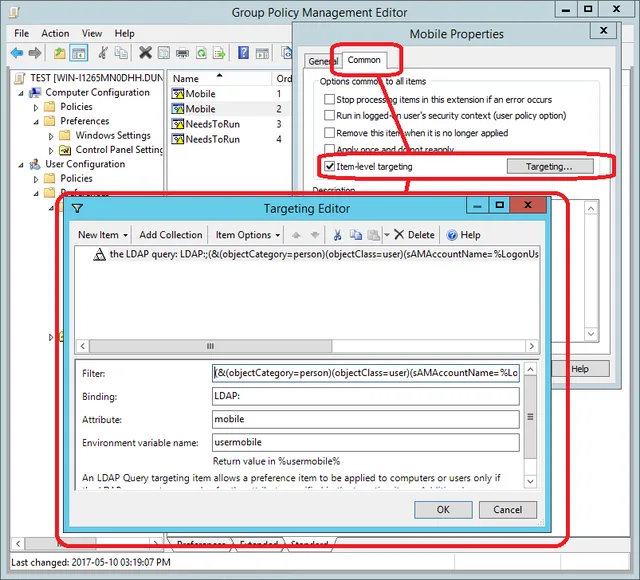The width and height of the screenshot is (640, 580).
Task: Collapse the Computer Configuration tree node
Action: 21,93
